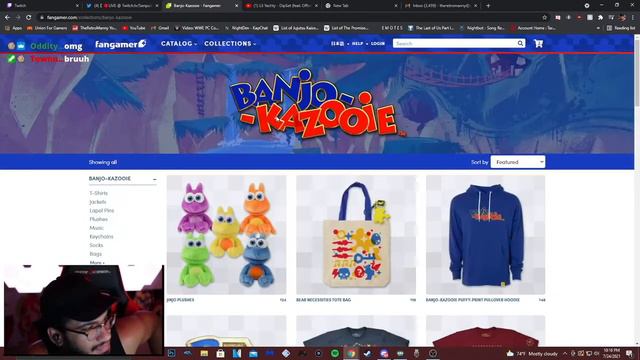Close the Banjo-Kazooie Fangamer tab

[236, 6]
